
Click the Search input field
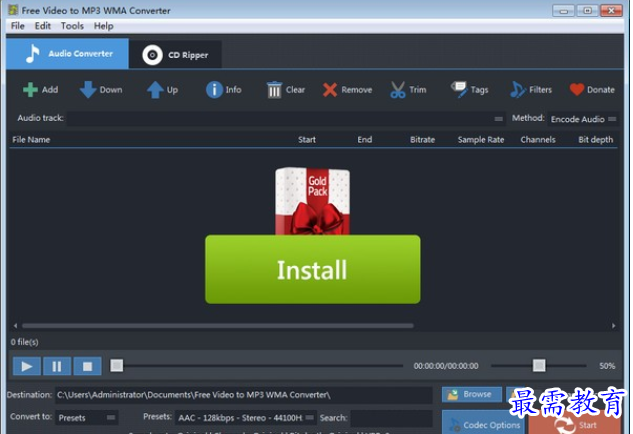[x=392, y=418]
